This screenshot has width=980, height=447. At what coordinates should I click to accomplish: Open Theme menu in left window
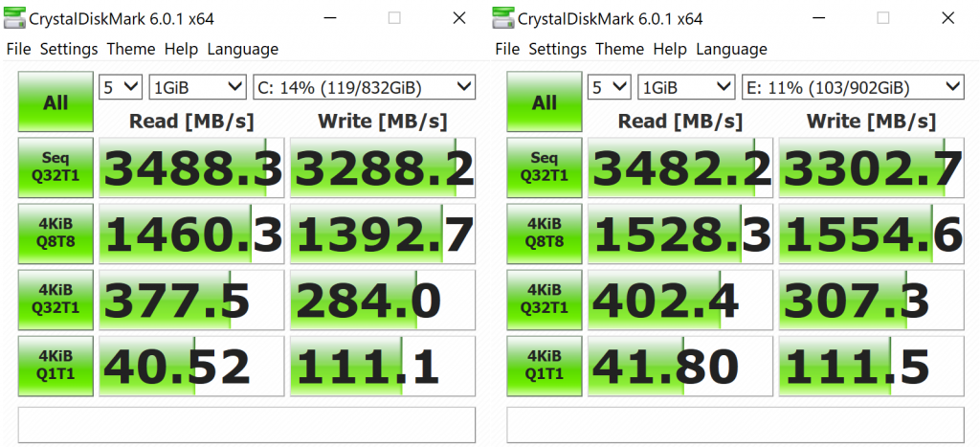[131, 49]
